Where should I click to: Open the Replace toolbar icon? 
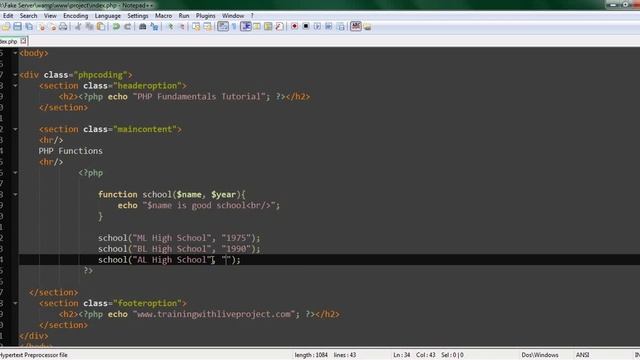point(154,27)
